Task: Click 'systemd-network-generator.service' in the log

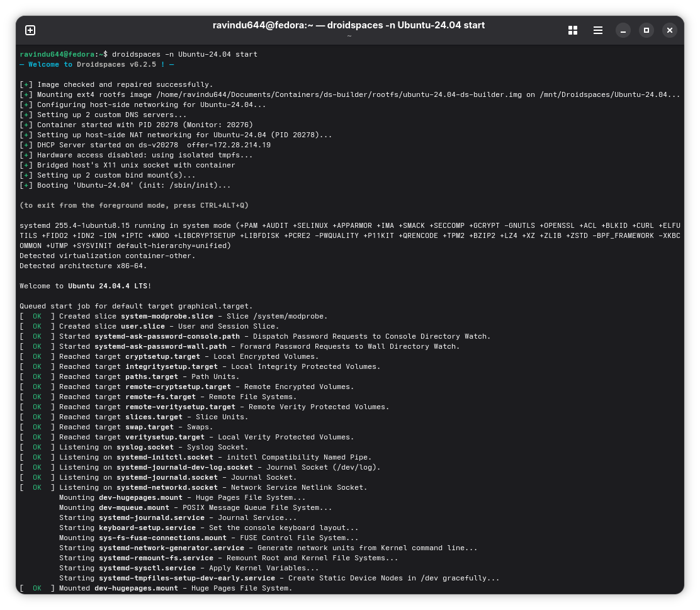Action: point(171,548)
